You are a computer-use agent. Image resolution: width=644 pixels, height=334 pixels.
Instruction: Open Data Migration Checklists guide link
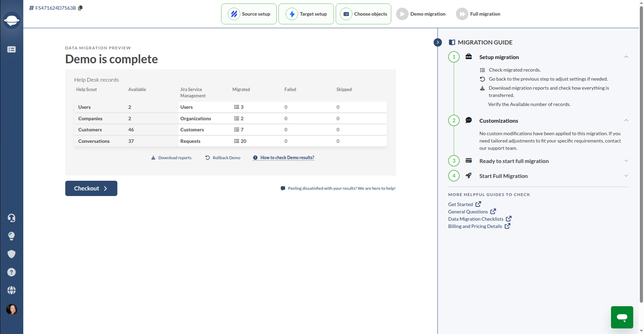[476, 219]
